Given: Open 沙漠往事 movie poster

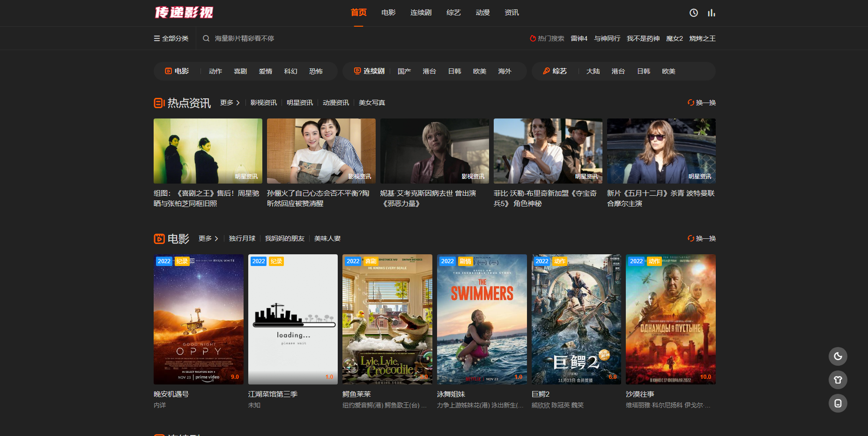Looking at the screenshot, I should click(671, 319).
